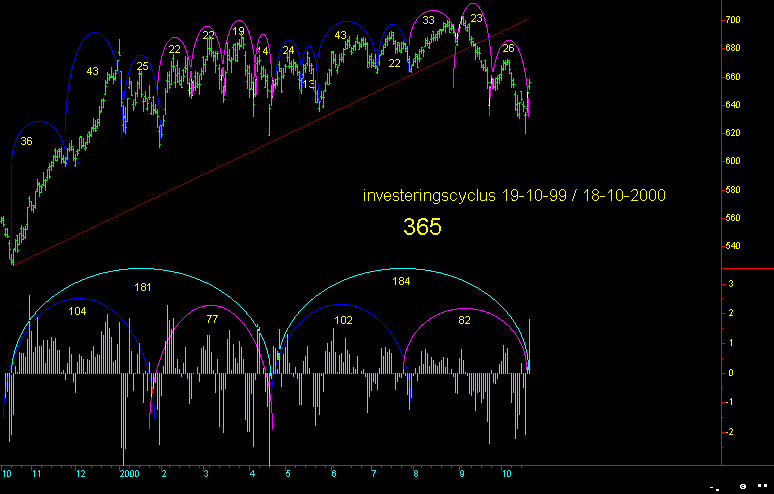The width and height of the screenshot is (774, 494).
Task: Select the 102 arc label
Action: tap(344, 320)
